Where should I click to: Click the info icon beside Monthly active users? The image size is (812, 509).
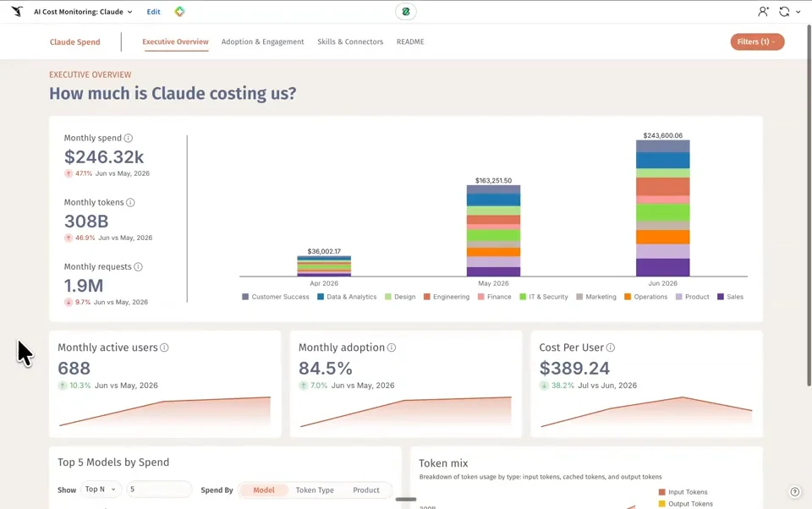point(164,348)
